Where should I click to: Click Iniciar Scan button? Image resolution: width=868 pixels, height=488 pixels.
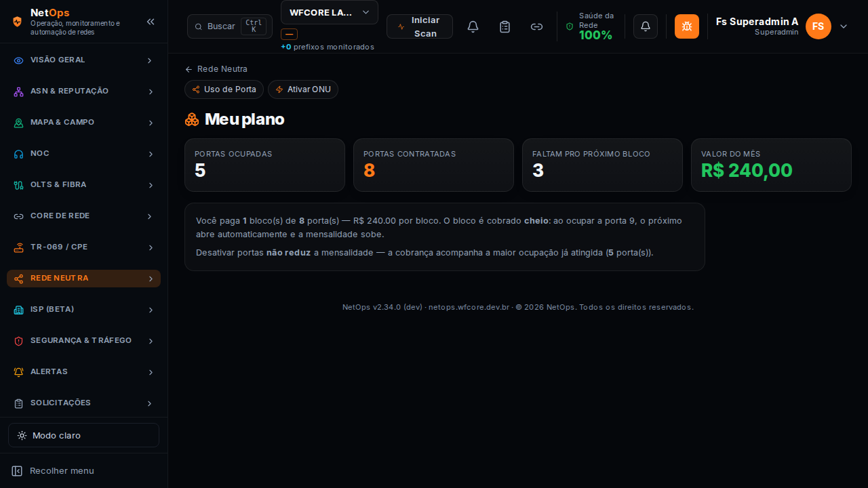click(420, 26)
